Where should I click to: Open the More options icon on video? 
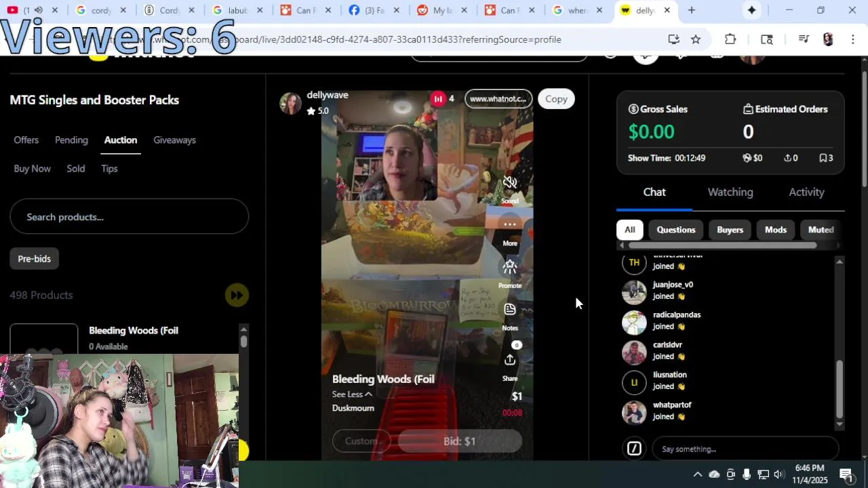point(510,224)
